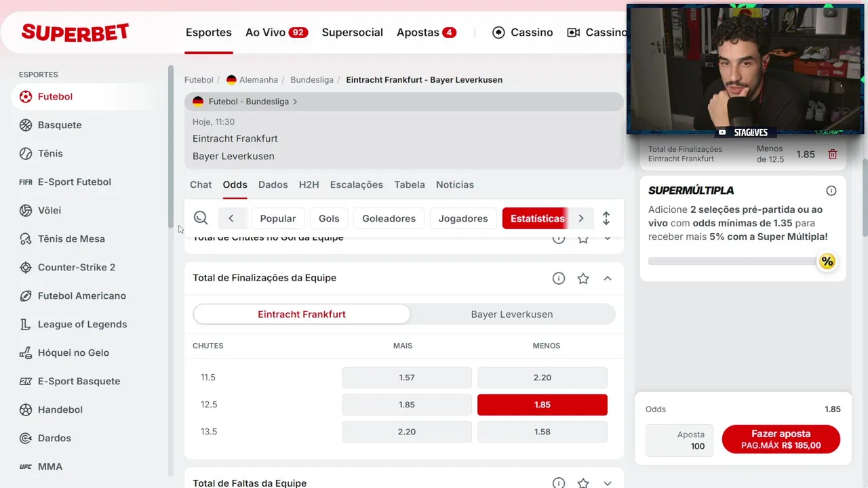868x488 pixels.
Task: Select the Futebol Americano icon
Action: pyautogui.click(x=26, y=296)
